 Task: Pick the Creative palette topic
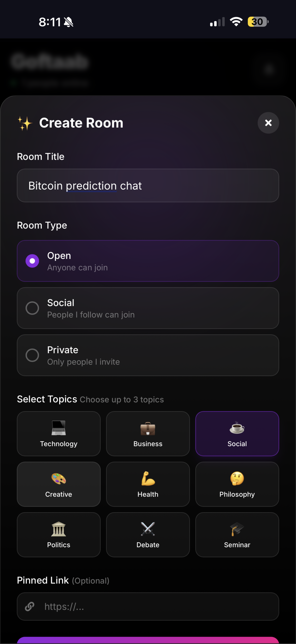pos(59,484)
